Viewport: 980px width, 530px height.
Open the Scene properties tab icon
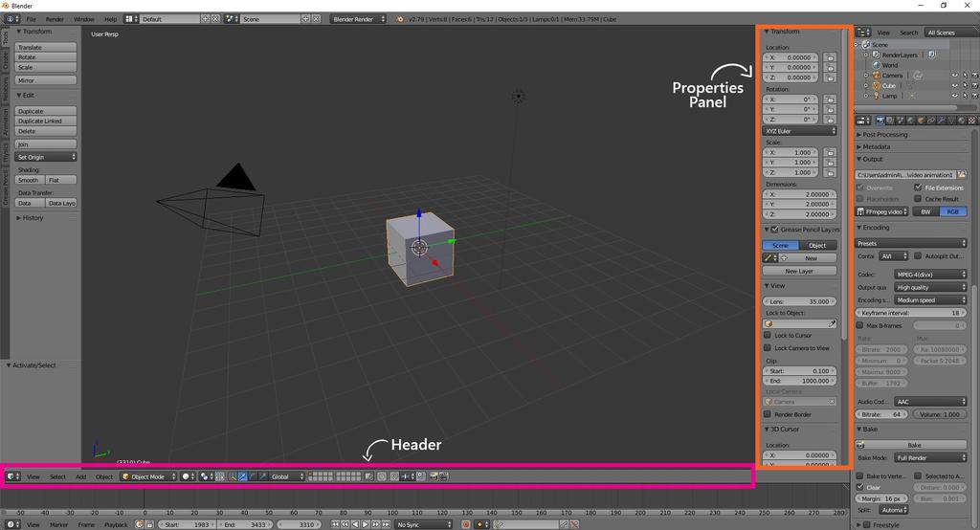(900, 120)
